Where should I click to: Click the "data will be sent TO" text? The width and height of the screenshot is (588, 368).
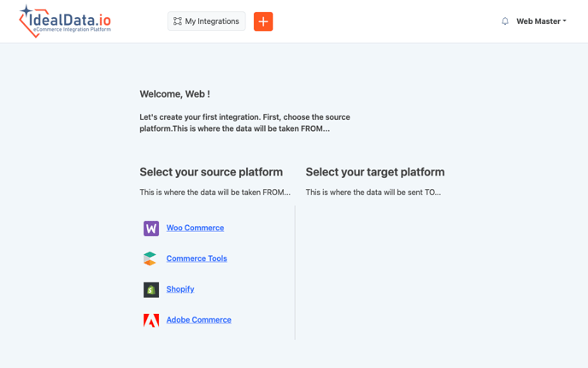click(x=373, y=193)
